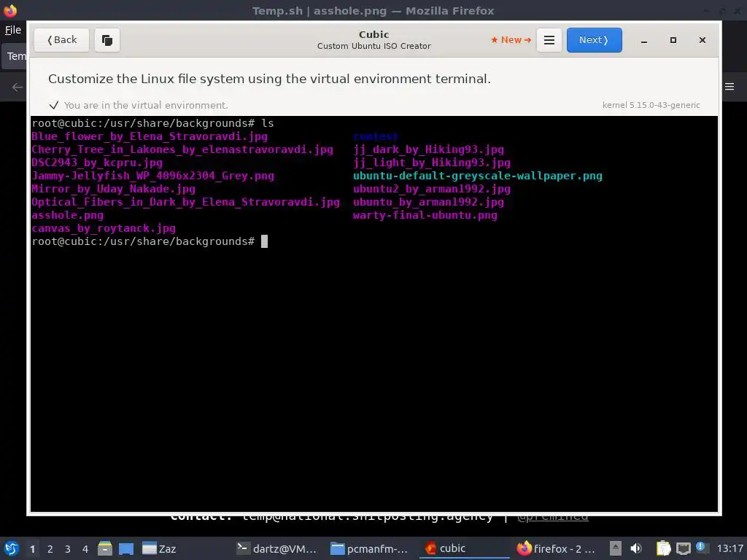Select the Firefox tab behind Cubic window
Image resolution: width=747 pixels, height=560 pixels.
[x=15, y=56]
